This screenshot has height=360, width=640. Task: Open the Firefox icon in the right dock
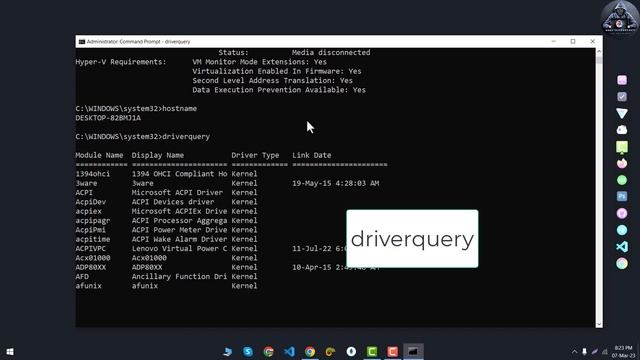pos(622,163)
